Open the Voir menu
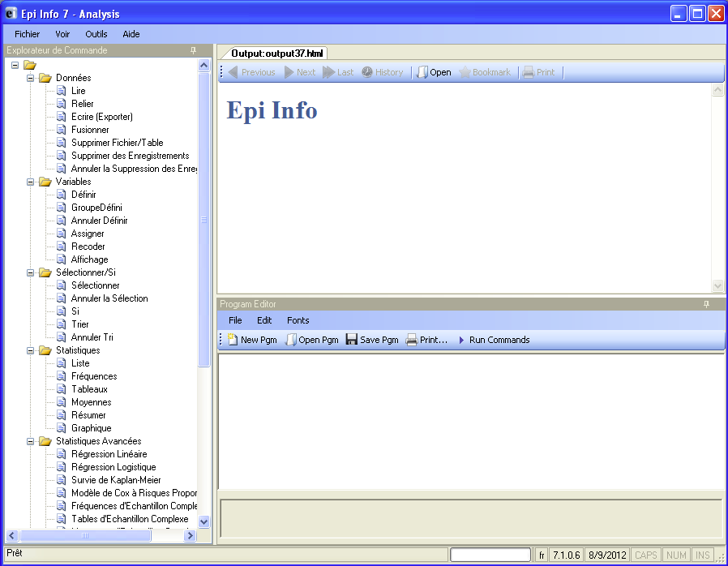Image resolution: width=728 pixels, height=566 pixels. tap(62, 34)
